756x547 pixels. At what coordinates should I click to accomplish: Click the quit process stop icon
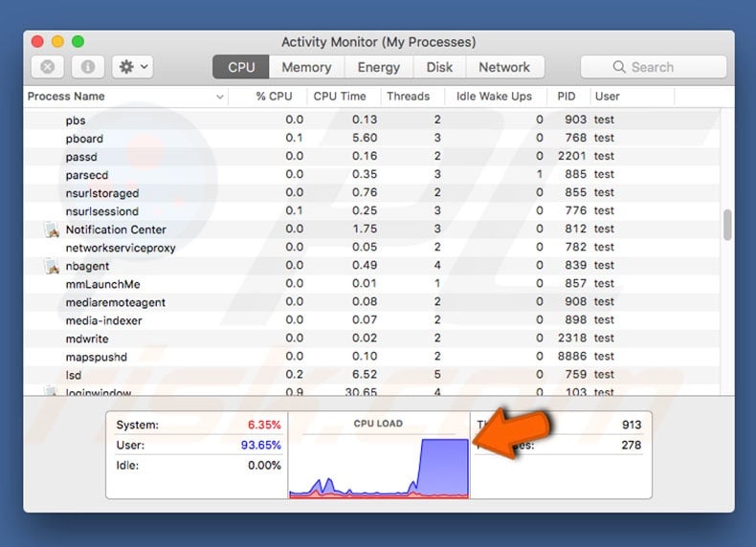click(48, 67)
